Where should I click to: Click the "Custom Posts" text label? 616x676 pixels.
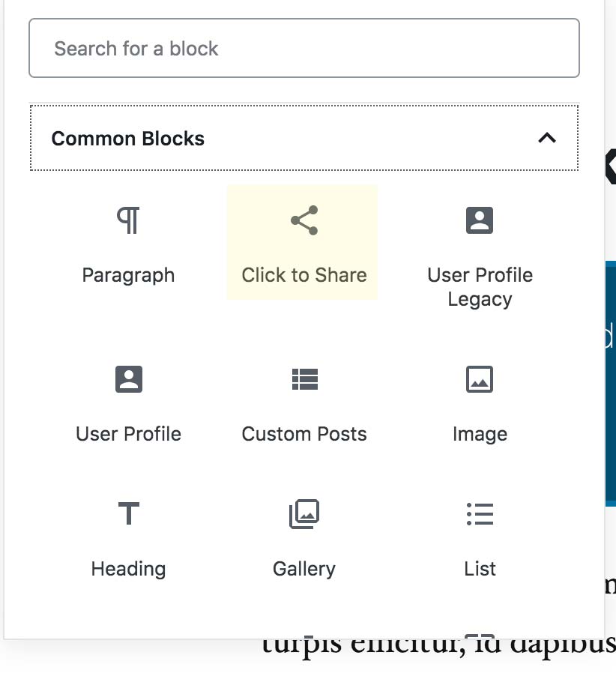304,434
